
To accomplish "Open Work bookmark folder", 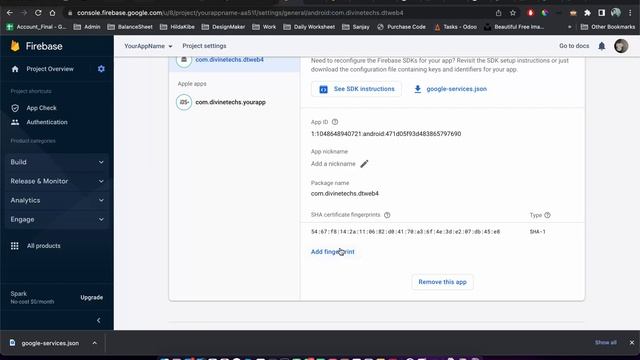I will pos(264,27).
